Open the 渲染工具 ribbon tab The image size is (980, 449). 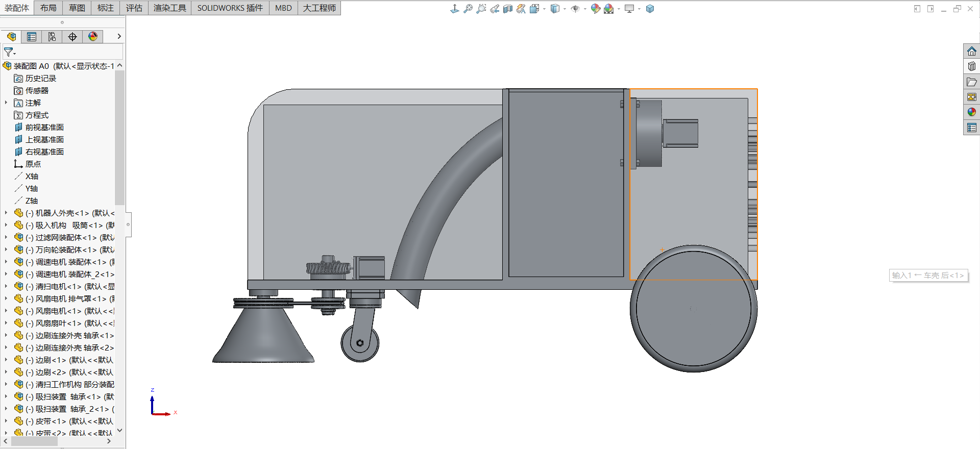[x=169, y=8]
